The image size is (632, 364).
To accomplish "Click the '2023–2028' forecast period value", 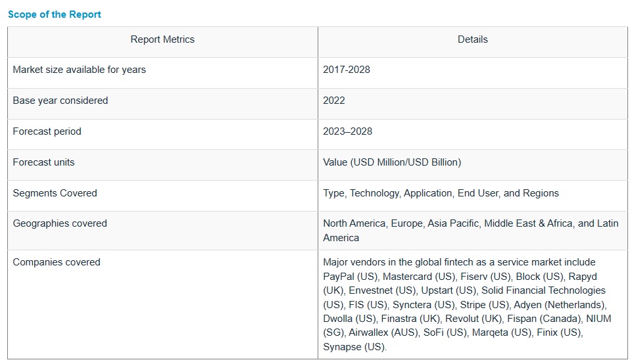I will pos(347,131).
